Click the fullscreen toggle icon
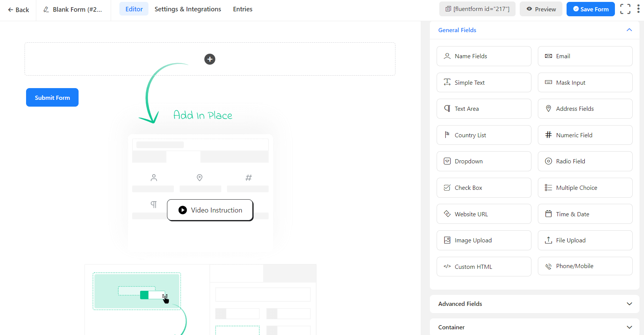This screenshot has height=335, width=644. tap(625, 9)
